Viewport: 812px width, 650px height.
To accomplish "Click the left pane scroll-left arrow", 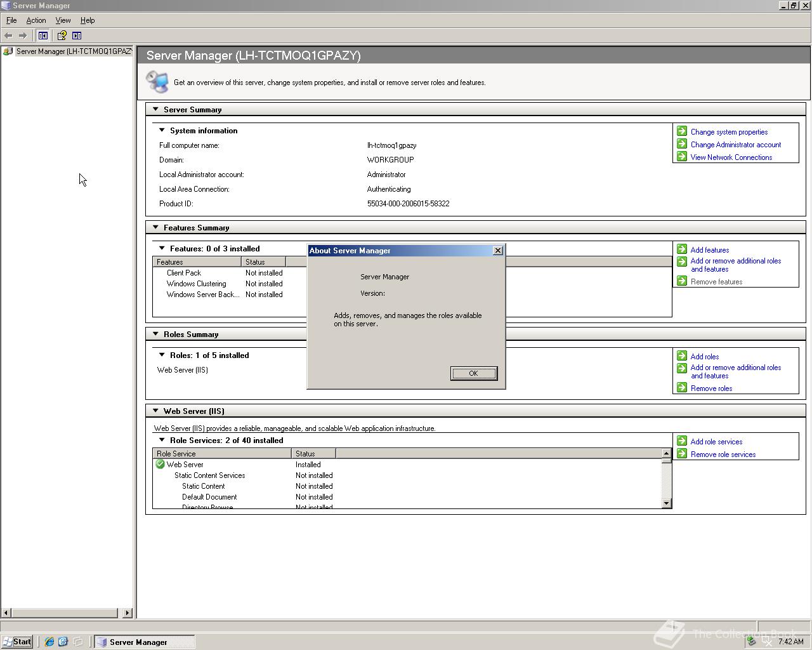I will (6, 613).
